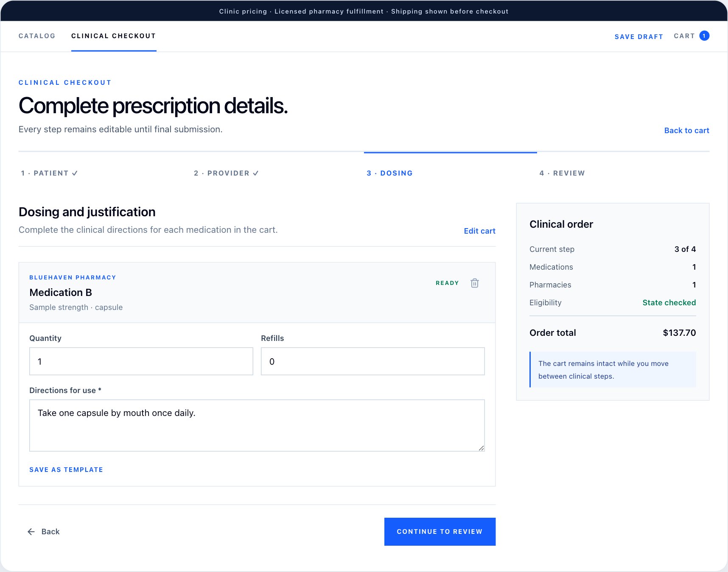This screenshot has width=728, height=572.
Task: Click the Medications row label
Action: pos(551,267)
